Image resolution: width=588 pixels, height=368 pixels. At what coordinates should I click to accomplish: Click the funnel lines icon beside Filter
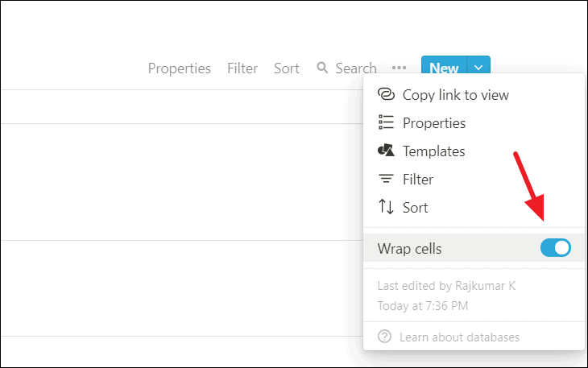tap(386, 179)
